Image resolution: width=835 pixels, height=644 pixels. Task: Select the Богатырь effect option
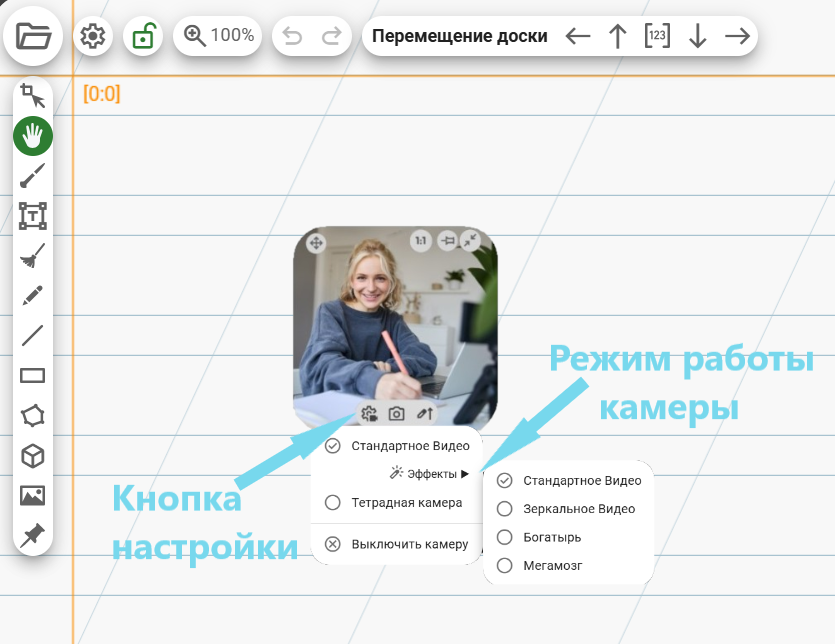(x=505, y=537)
